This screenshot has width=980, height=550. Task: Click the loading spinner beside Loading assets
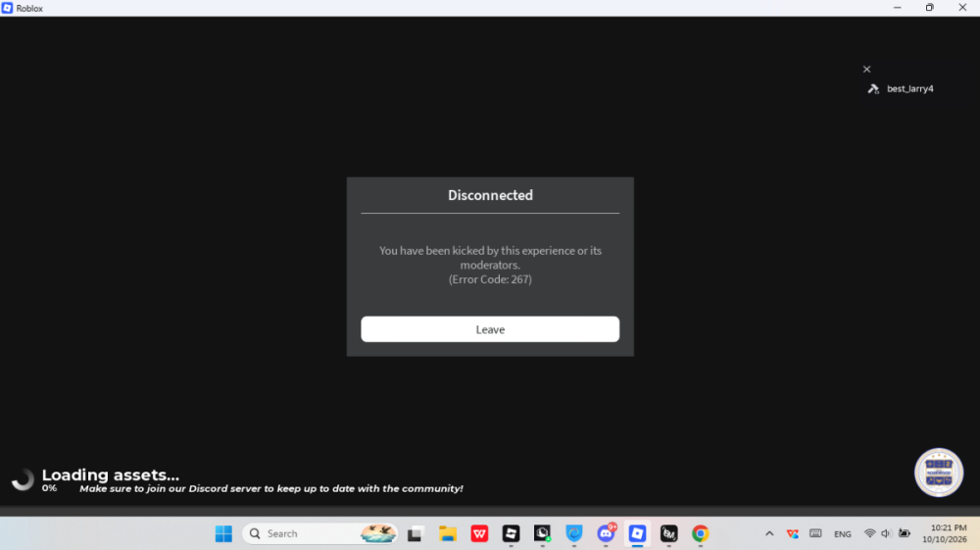[23, 479]
